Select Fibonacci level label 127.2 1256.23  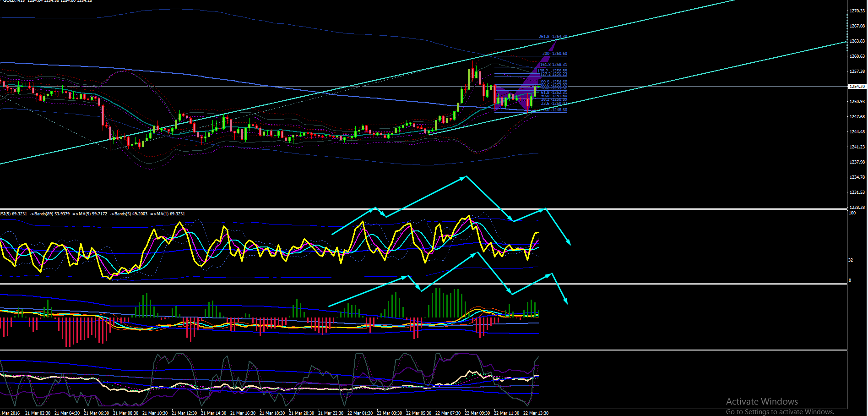(553, 74)
